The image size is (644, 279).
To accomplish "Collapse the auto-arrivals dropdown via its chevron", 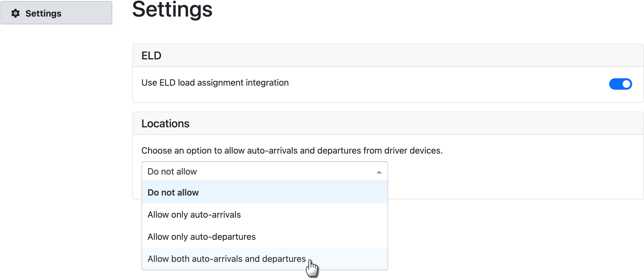I will click(379, 172).
